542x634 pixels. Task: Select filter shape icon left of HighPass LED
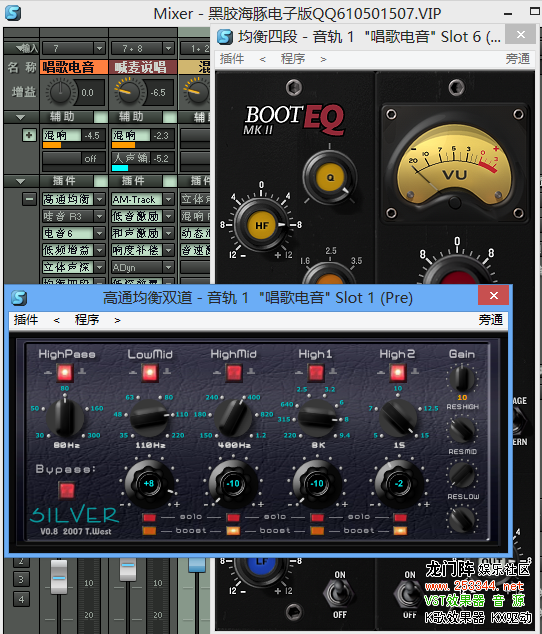pos(48,372)
